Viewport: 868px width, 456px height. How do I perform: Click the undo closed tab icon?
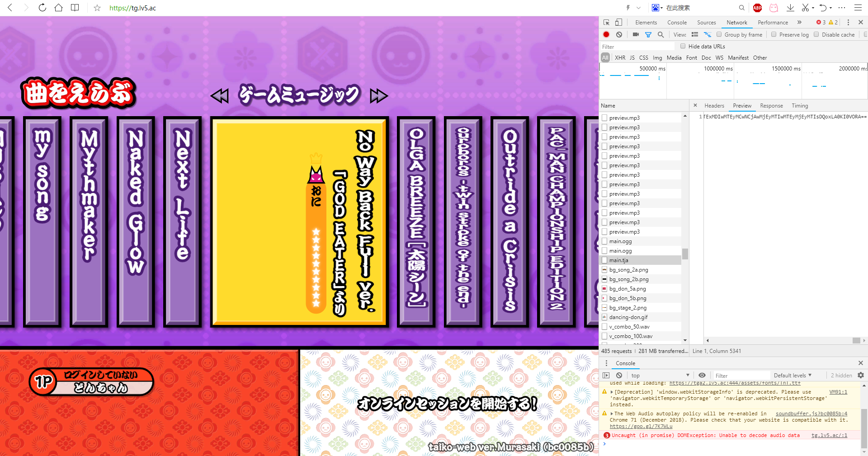tap(823, 8)
